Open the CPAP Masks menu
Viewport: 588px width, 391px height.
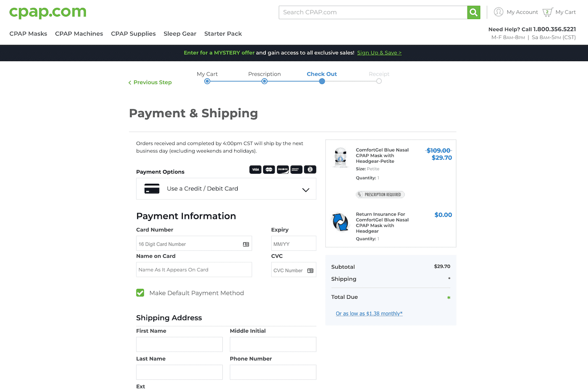click(x=28, y=34)
